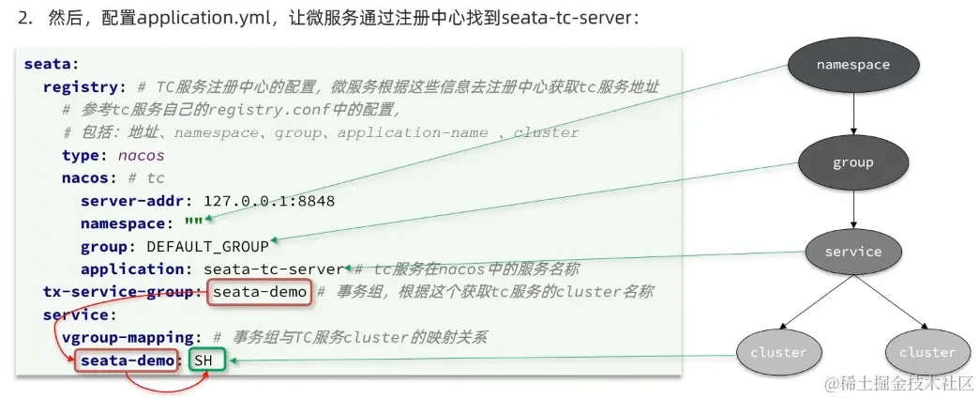
Task: Click the service ellipse in the diagram
Action: coord(852,252)
